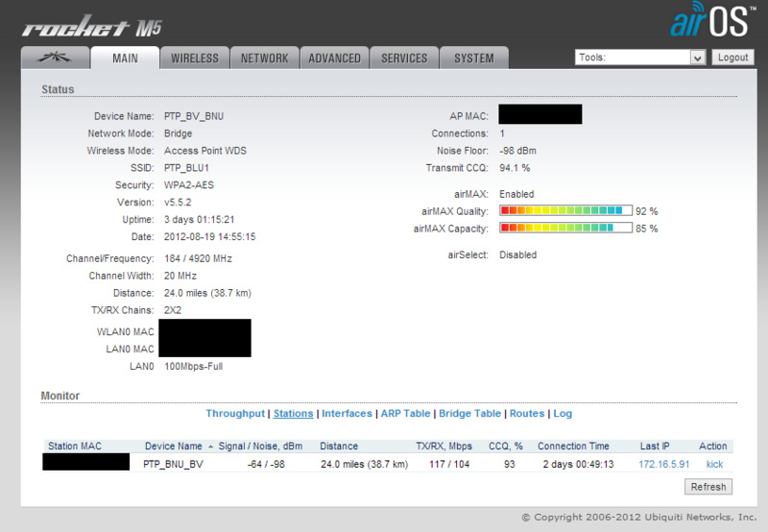Open the Stations monitor link
Image resolution: width=768 pixels, height=532 pixels.
click(293, 414)
